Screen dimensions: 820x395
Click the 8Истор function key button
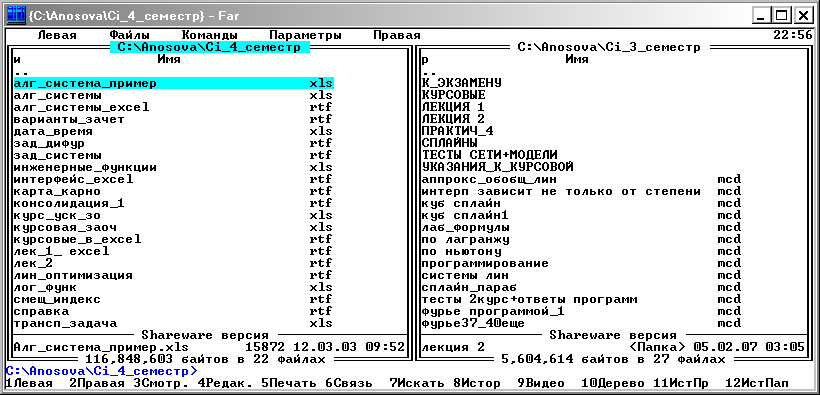point(477,383)
